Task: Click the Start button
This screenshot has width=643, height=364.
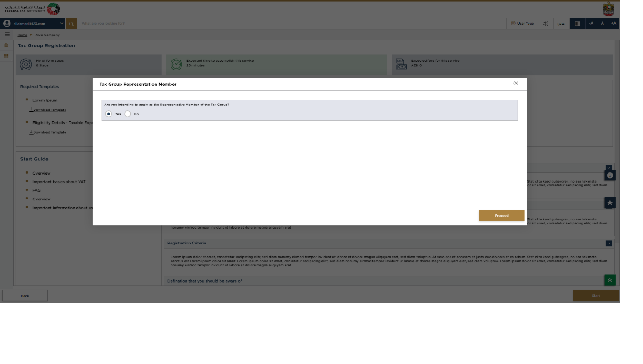Action: [x=596, y=296]
